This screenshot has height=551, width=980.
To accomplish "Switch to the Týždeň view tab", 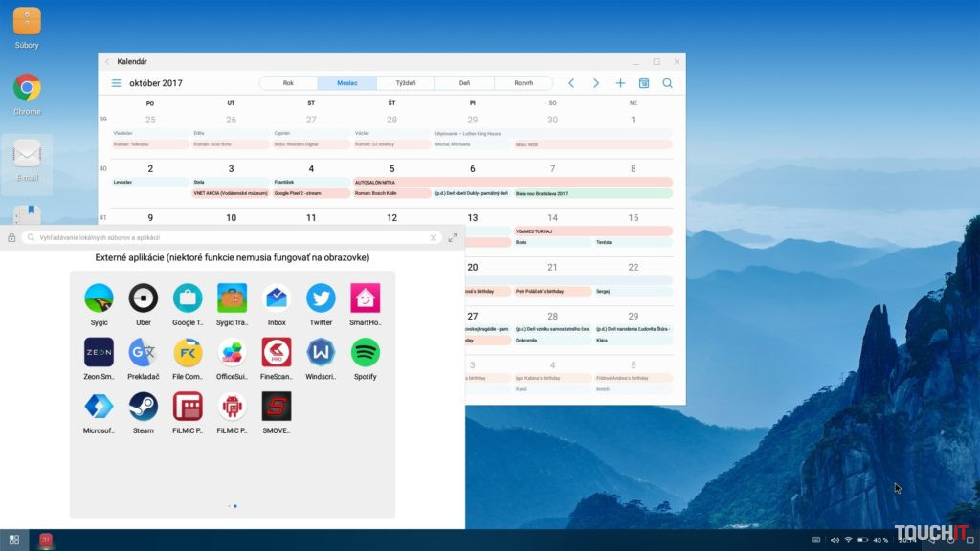I will point(406,83).
